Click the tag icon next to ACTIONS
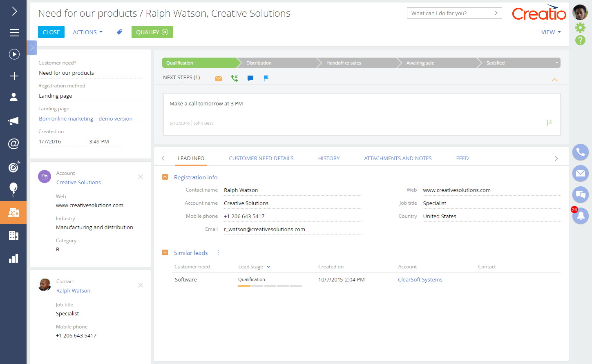 (x=119, y=32)
